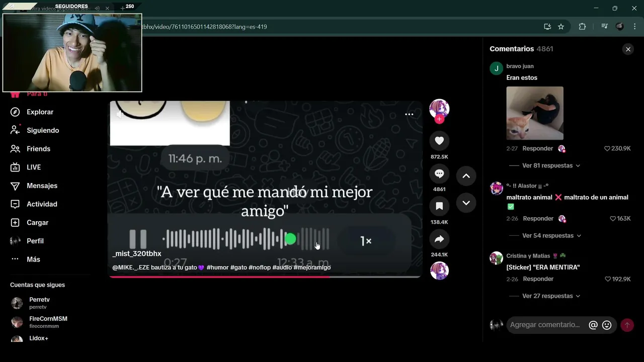The width and height of the screenshot is (644, 362).
Task: Open the #noflop hashtag
Action: point(260,267)
